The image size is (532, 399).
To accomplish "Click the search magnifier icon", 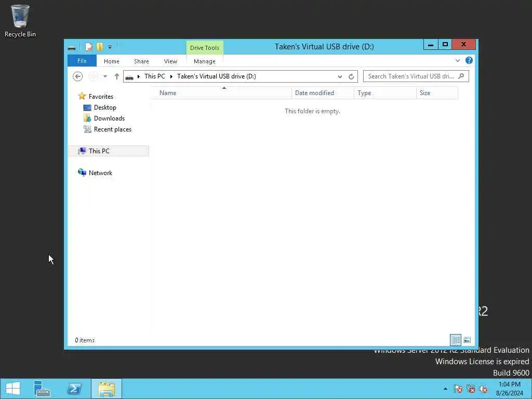I will [x=461, y=76].
